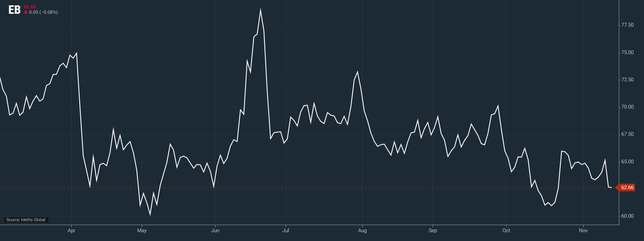Click the 75.00 price axis label
Screen dimensions: 644x241
click(x=627, y=52)
